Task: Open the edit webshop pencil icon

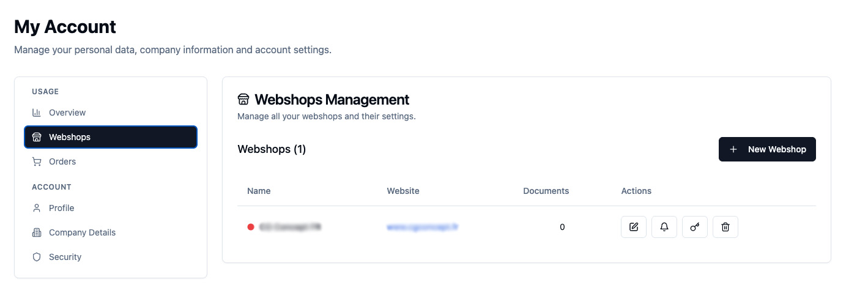Action: click(x=634, y=227)
